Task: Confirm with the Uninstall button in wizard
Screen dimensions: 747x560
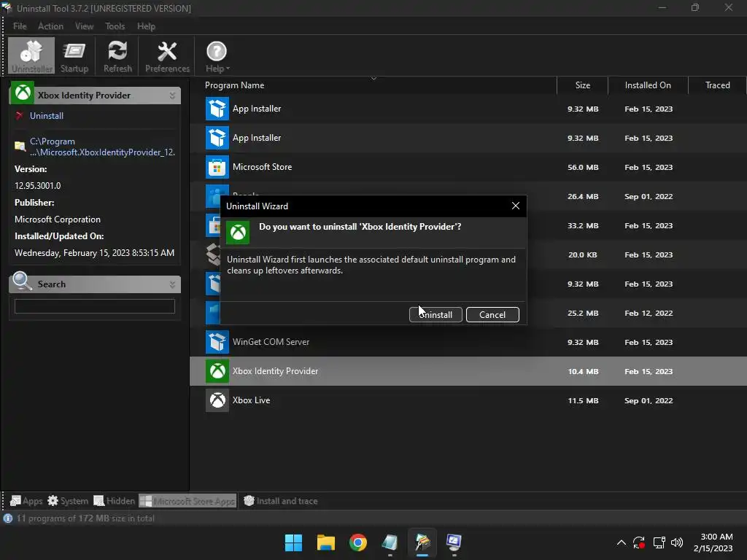Action: [436, 315]
